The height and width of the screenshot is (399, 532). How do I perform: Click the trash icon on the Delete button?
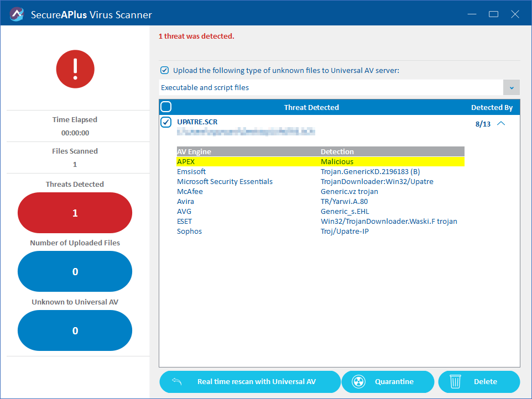(x=455, y=381)
